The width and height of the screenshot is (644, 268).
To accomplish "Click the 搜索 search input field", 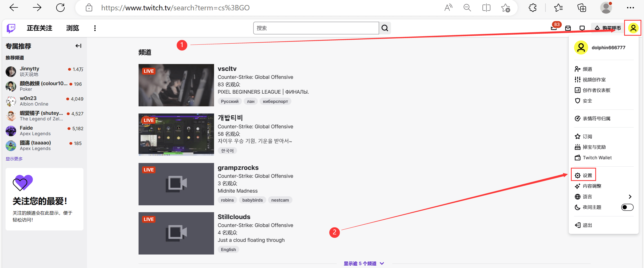I will coord(315,28).
